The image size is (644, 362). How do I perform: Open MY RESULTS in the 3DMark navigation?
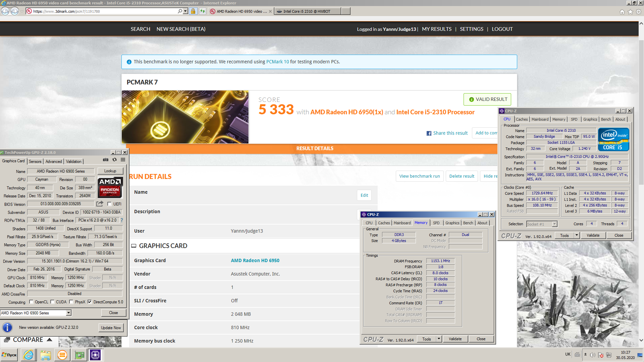[x=436, y=29]
